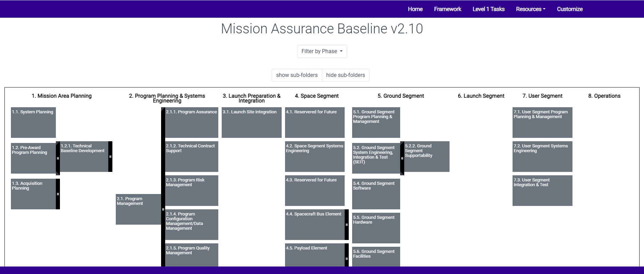The width and height of the screenshot is (644, 274).
Task: Click the 6. Launch Segment heading
Action: point(481,96)
